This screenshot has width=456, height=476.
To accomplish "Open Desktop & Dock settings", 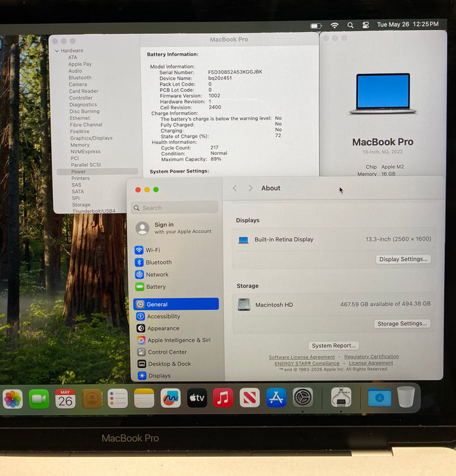I will pyautogui.click(x=176, y=364).
